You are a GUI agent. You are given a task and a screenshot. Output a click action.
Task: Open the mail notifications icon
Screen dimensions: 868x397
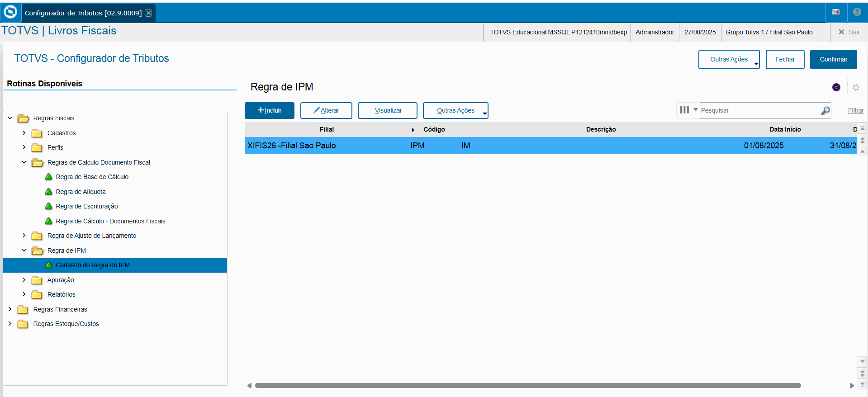pos(835,12)
